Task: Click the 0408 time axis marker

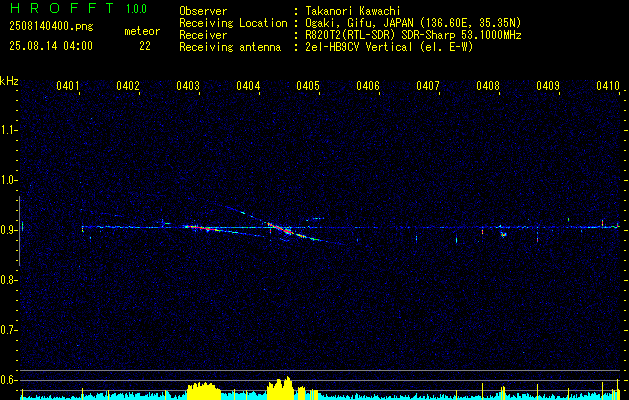Action: (x=488, y=85)
